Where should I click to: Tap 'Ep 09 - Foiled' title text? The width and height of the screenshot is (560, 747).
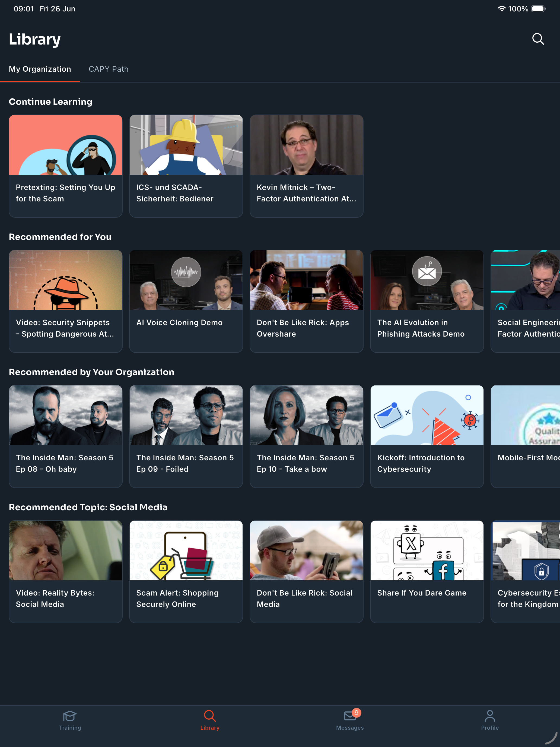[x=162, y=469]
